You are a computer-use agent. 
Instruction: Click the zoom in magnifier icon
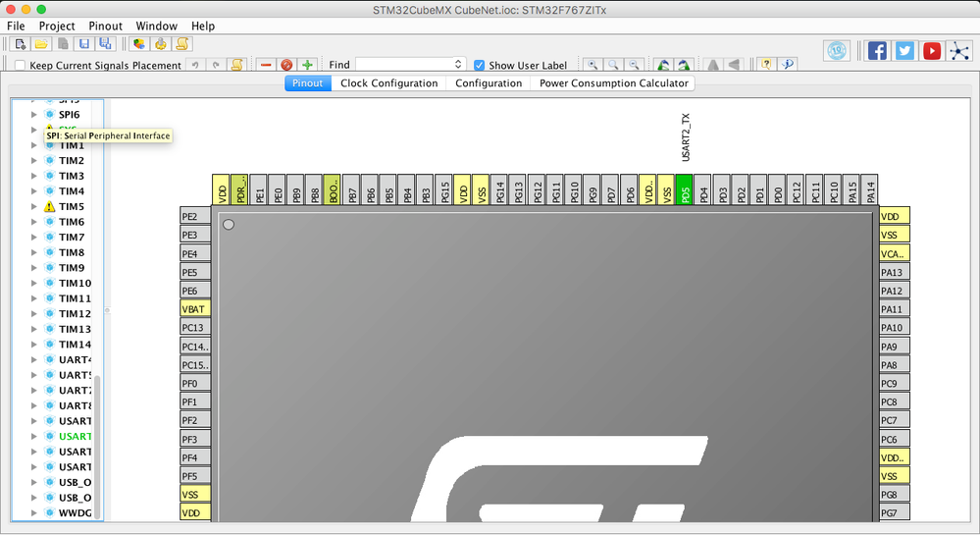(593, 65)
